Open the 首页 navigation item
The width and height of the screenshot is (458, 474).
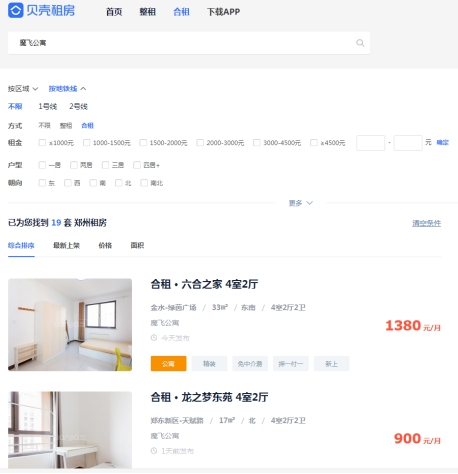click(x=114, y=12)
